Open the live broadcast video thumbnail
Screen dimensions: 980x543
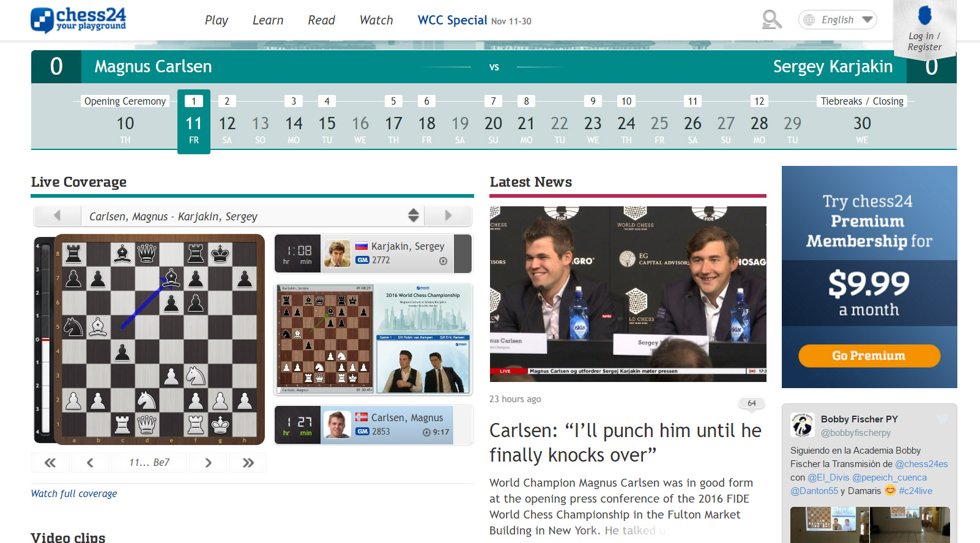(373, 339)
